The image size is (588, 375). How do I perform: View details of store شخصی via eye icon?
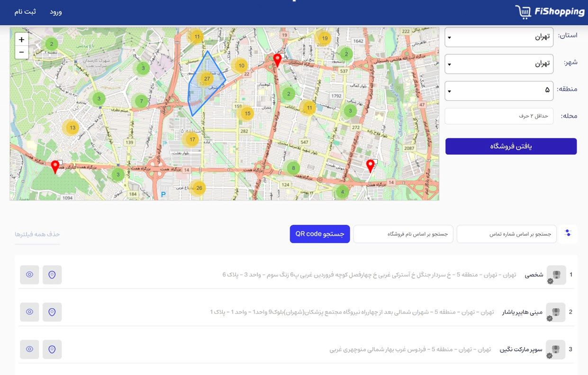29,275
